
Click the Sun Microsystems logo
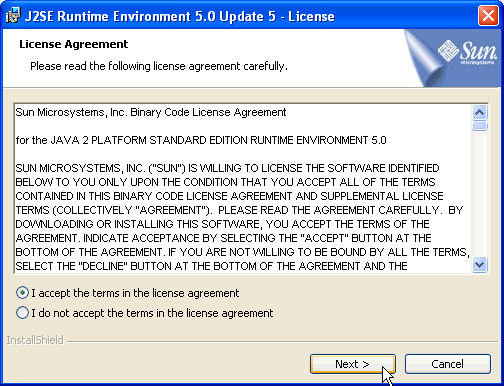pos(468,53)
